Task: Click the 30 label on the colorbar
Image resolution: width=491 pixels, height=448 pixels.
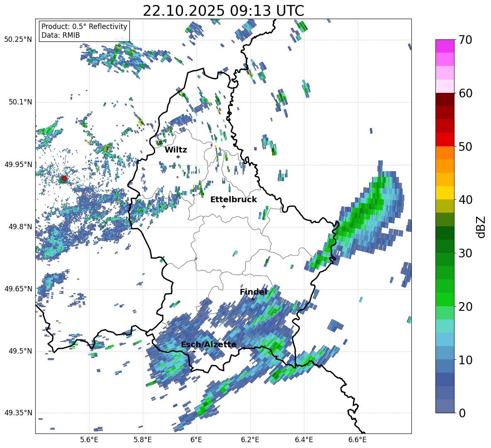Action: coord(465,253)
